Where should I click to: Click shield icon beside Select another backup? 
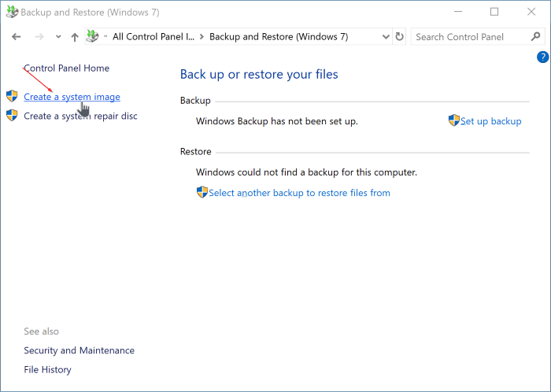point(202,192)
